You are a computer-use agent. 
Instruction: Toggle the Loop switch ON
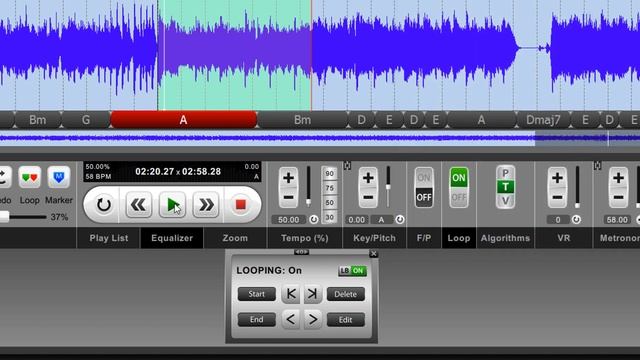tap(459, 178)
